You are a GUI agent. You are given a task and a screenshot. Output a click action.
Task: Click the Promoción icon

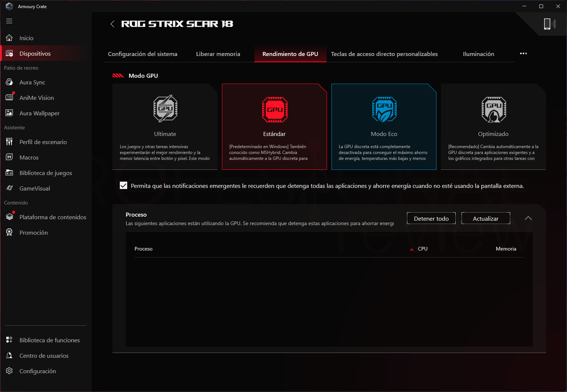click(10, 232)
